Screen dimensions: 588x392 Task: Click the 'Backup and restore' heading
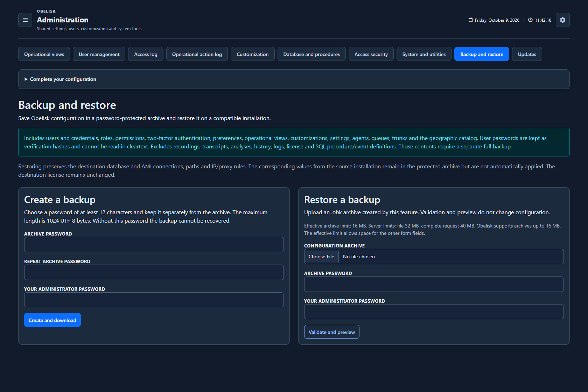67,105
